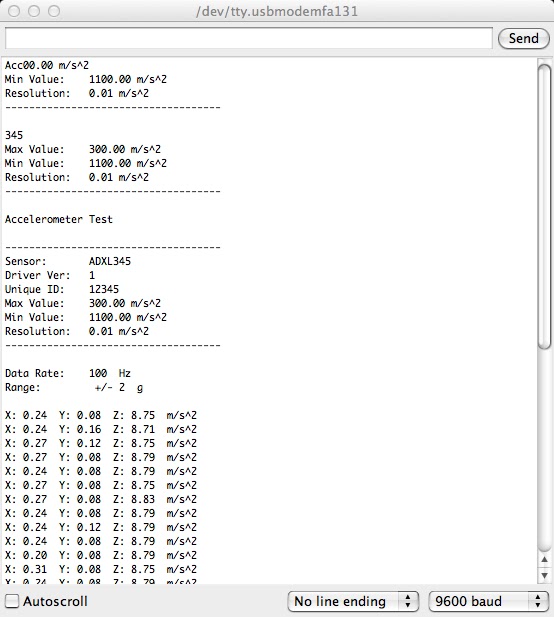This screenshot has width=554, height=617.
Task: Zoom the serial monitor window
Action: 54,11
